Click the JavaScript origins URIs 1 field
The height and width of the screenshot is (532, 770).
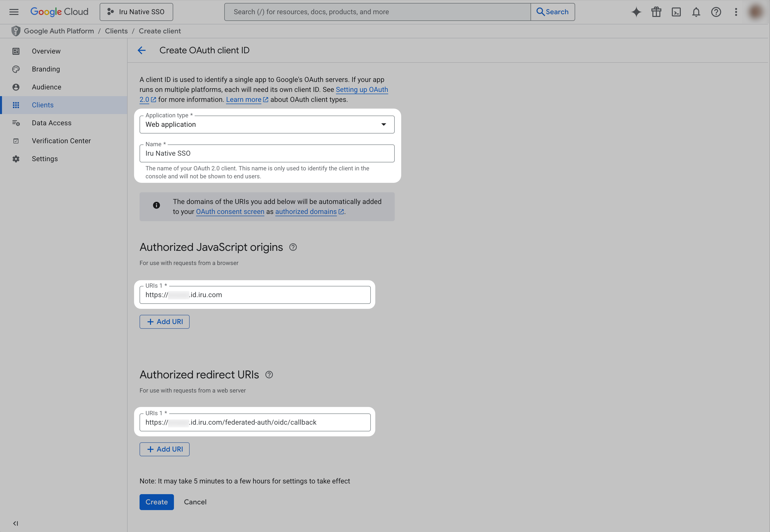pyautogui.click(x=255, y=295)
